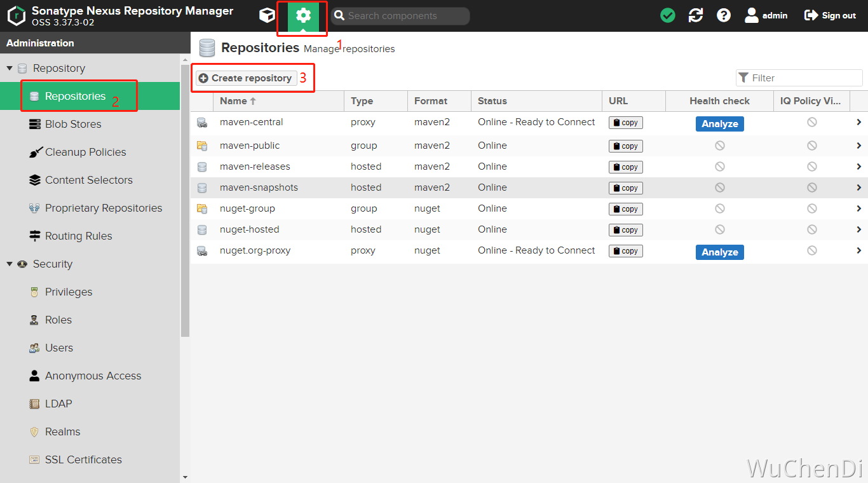
Task: Sort by Name column header
Action: [279, 101]
